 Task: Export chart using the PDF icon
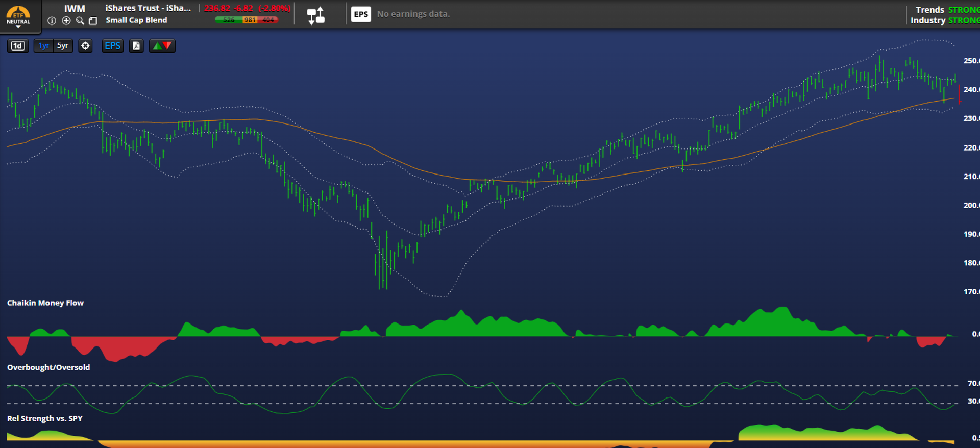coord(136,46)
